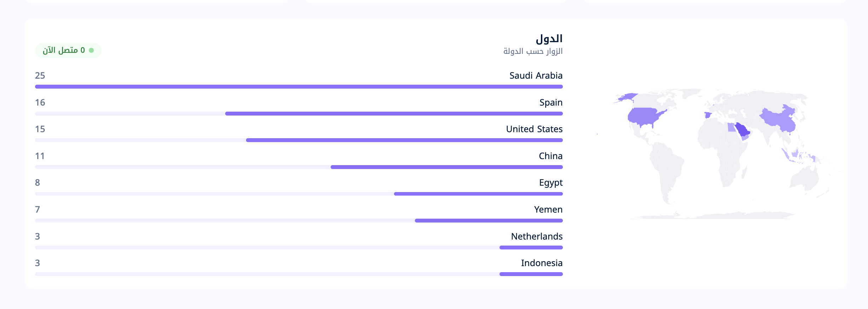Click the online-now visitors badge

[x=68, y=50]
